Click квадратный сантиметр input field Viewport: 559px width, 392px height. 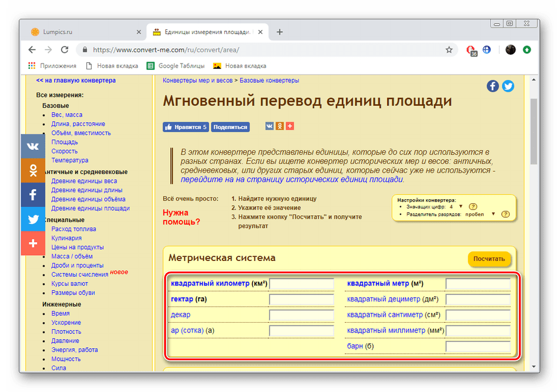478,315
